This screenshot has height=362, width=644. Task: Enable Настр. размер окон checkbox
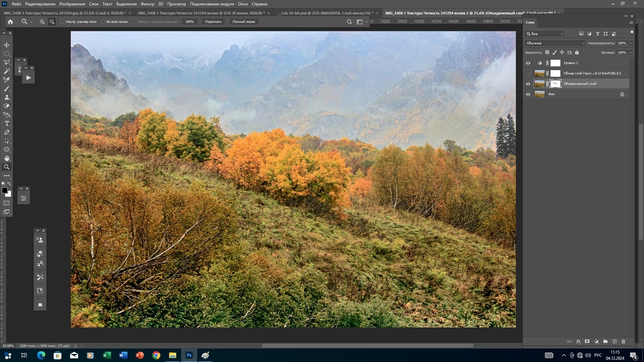tap(62, 21)
